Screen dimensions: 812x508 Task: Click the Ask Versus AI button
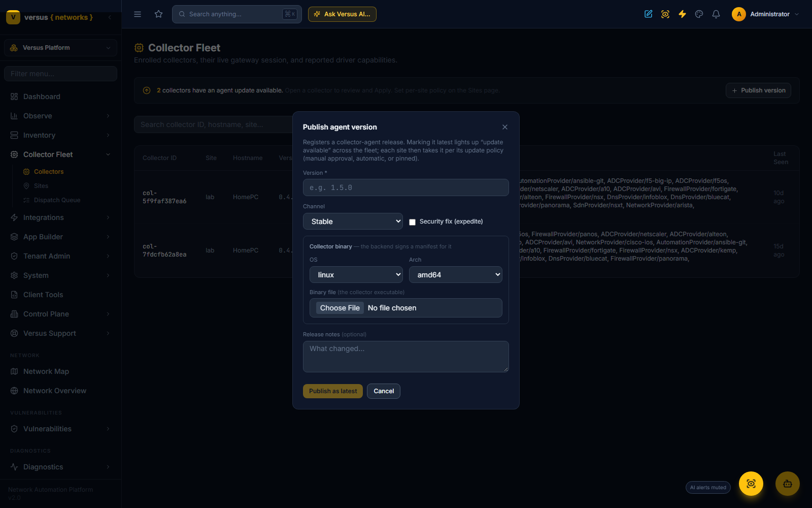tap(342, 14)
